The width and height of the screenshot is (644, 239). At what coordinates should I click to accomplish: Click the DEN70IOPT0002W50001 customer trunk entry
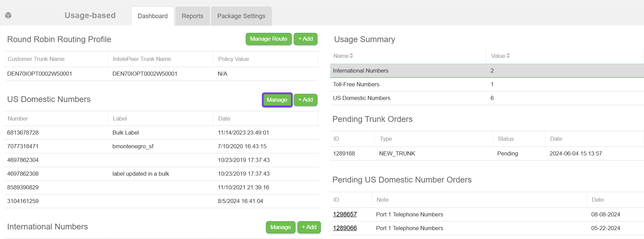click(40, 74)
